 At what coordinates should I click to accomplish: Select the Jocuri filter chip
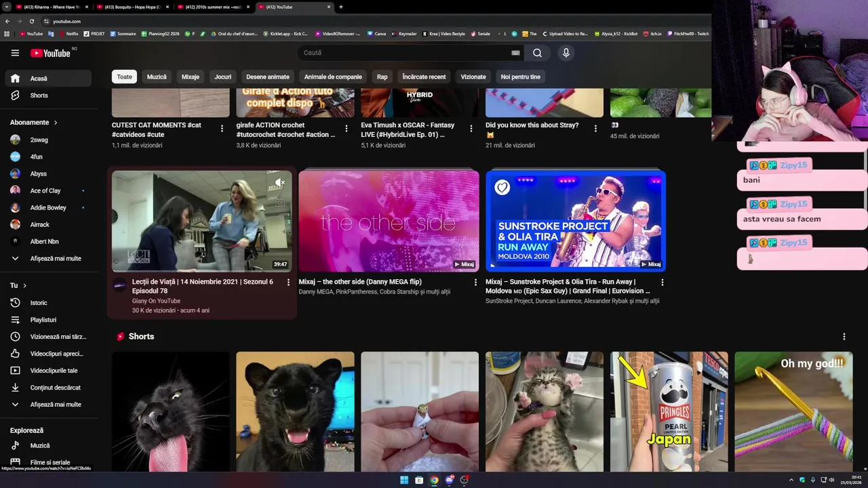click(x=223, y=77)
